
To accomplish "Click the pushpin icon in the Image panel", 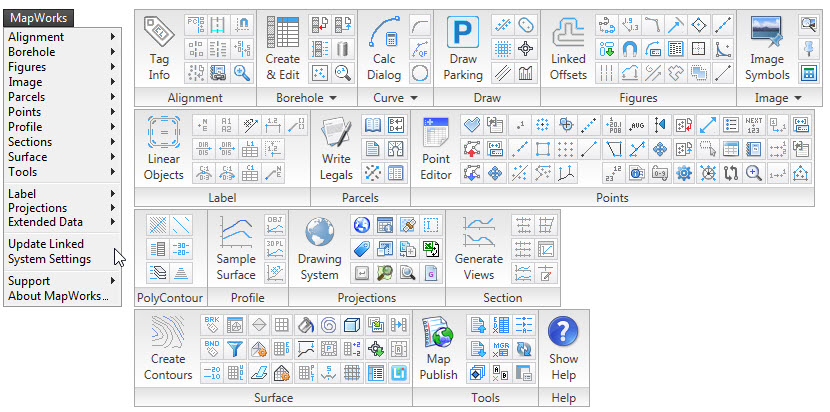I will point(808,49).
